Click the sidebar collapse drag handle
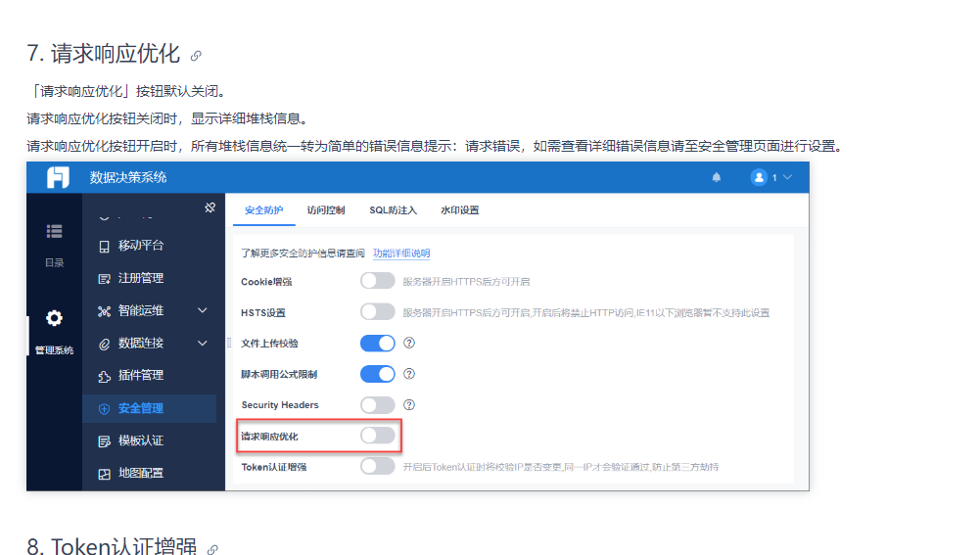This screenshot has width=980, height=555. point(229,343)
